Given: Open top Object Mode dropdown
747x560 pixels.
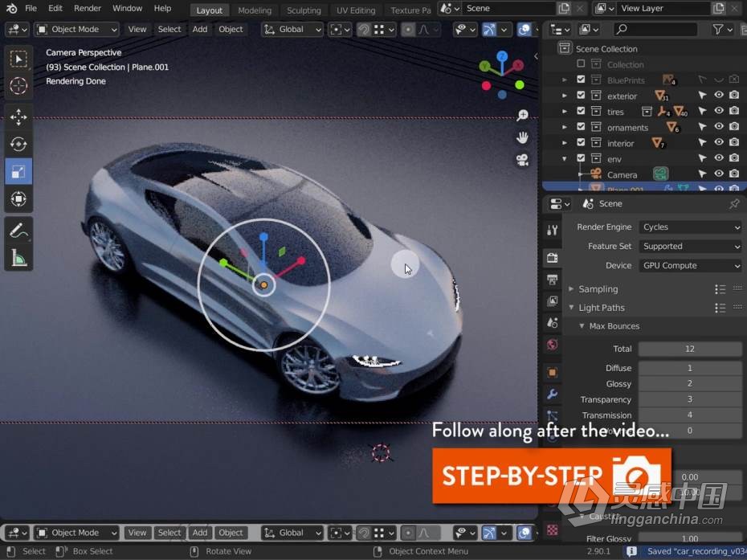Looking at the screenshot, I should tap(76, 30).
